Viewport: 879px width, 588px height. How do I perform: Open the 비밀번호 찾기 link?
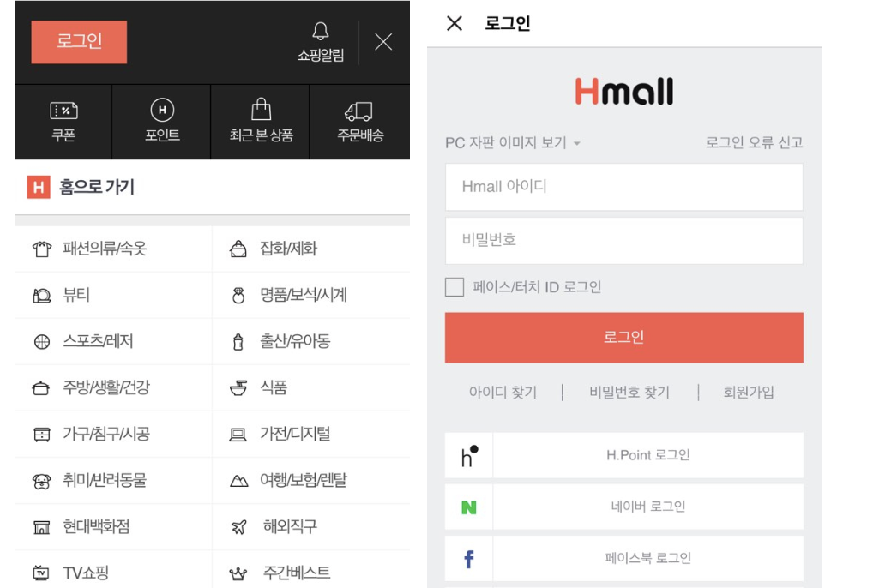629,393
